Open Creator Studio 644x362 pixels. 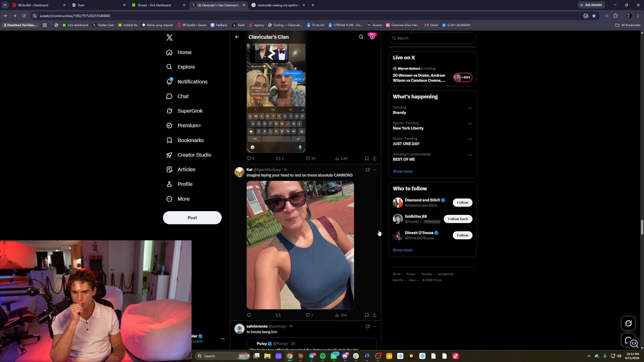[x=189, y=155]
